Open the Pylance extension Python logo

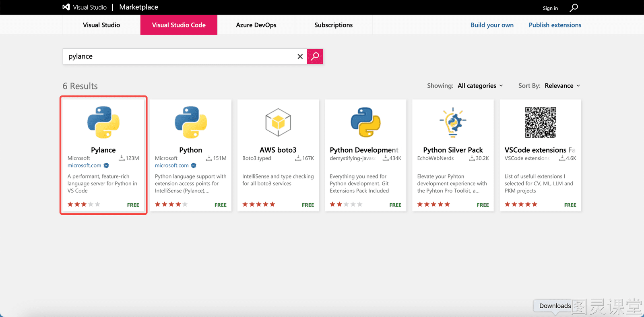[103, 122]
